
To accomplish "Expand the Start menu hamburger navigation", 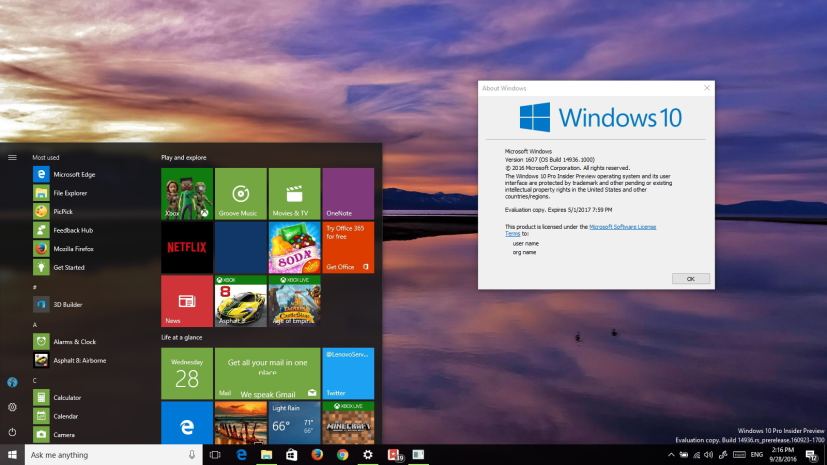I will 12,157.
